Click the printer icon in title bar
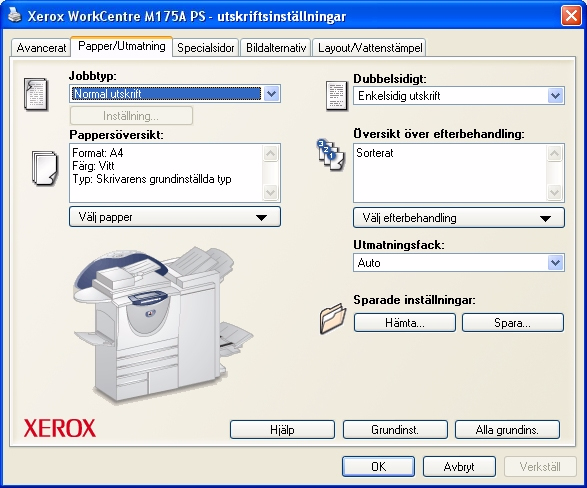The width and height of the screenshot is (587, 488). pyautogui.click(x=15, y=15)
